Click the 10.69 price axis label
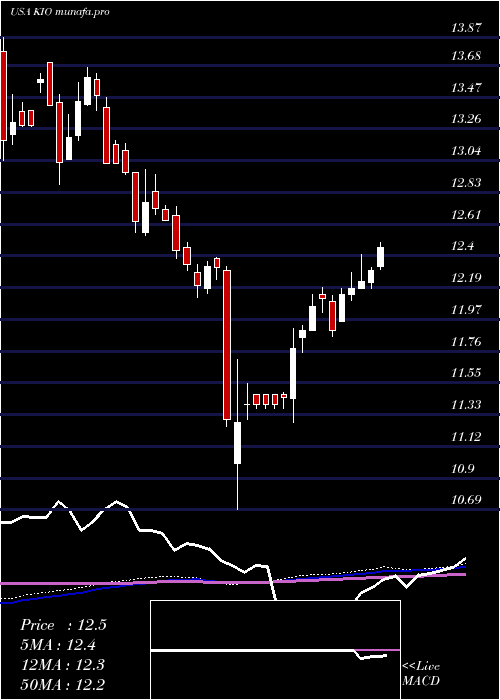The width and height of the screenshot is (500, 700). coord(466,499)
